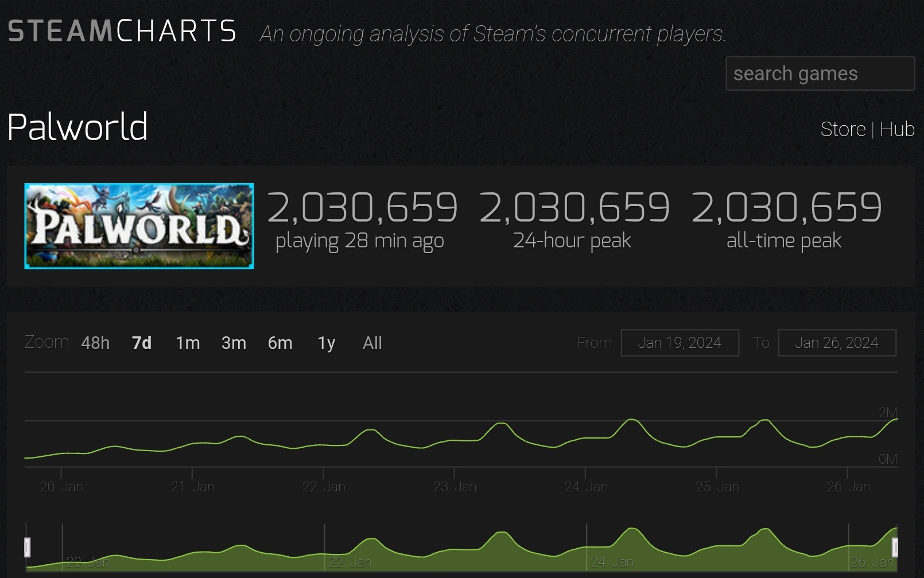924x578 pixels.
Task: Click the right navigator range handle
Action: tap(894, 547)
